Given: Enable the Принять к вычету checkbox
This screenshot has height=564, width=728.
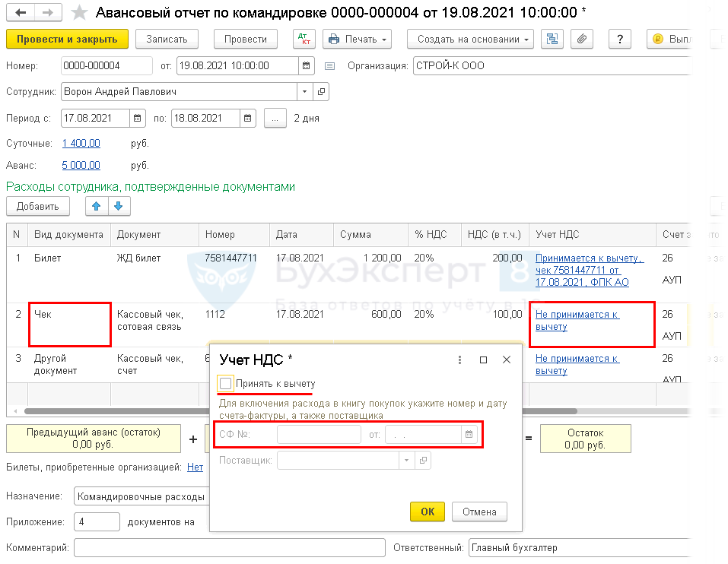Looking at the screenshot, I should pyautogui.click(x=225, y=384).
